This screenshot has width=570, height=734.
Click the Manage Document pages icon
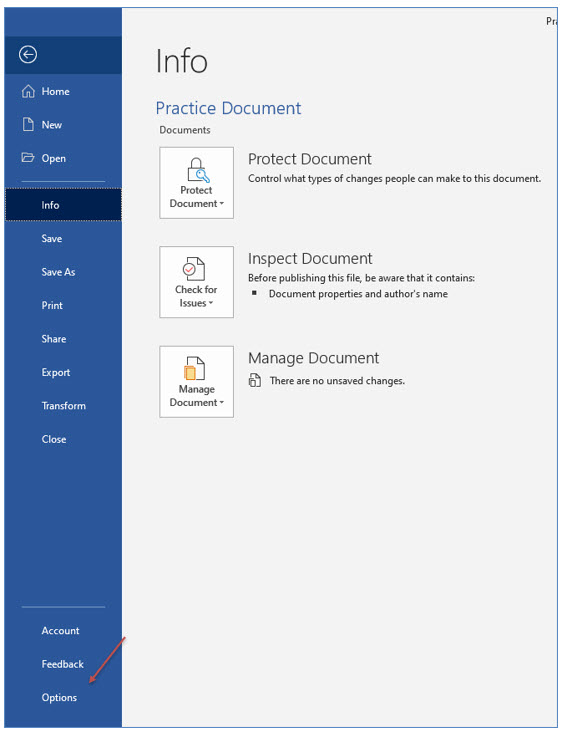194,368
